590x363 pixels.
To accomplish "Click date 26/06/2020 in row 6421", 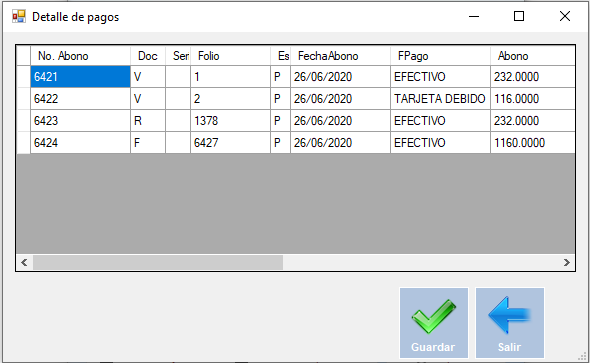I will [x=340, y=77].
